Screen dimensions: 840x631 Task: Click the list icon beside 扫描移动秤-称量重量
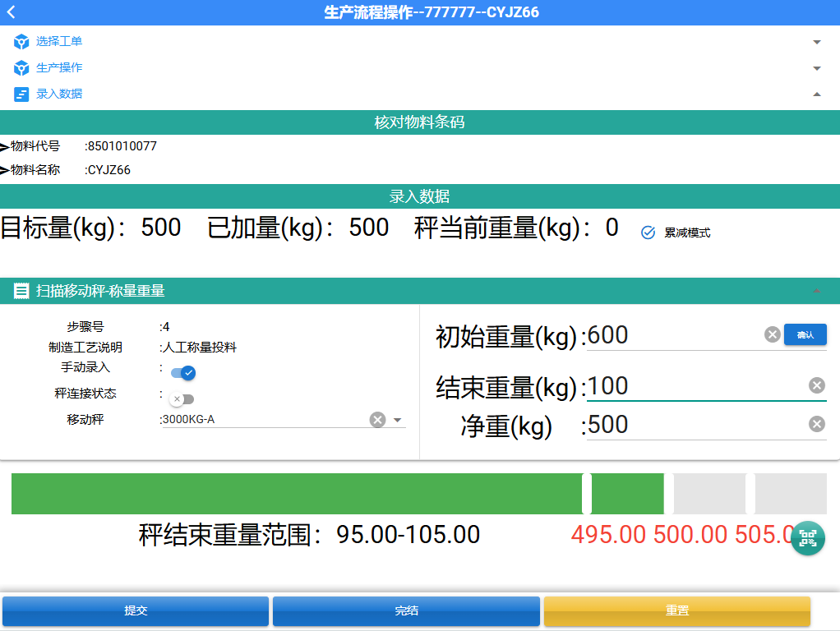point(21,291)
